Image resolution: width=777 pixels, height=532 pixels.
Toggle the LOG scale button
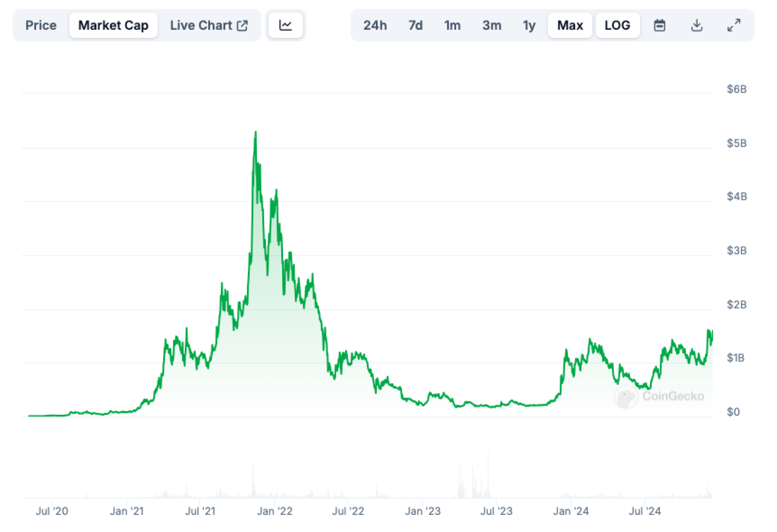[x=617, y=25]
